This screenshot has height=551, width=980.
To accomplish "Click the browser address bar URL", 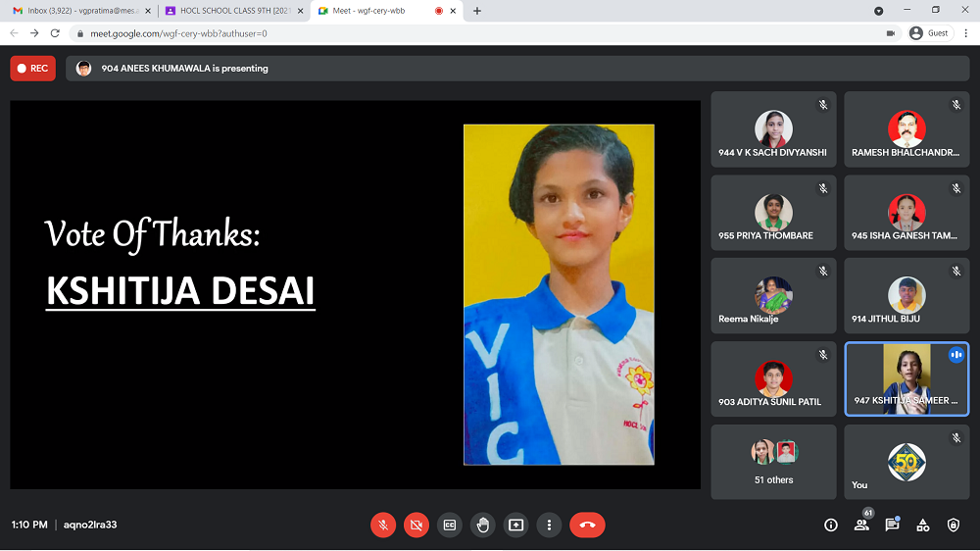I will click(392, 33).
